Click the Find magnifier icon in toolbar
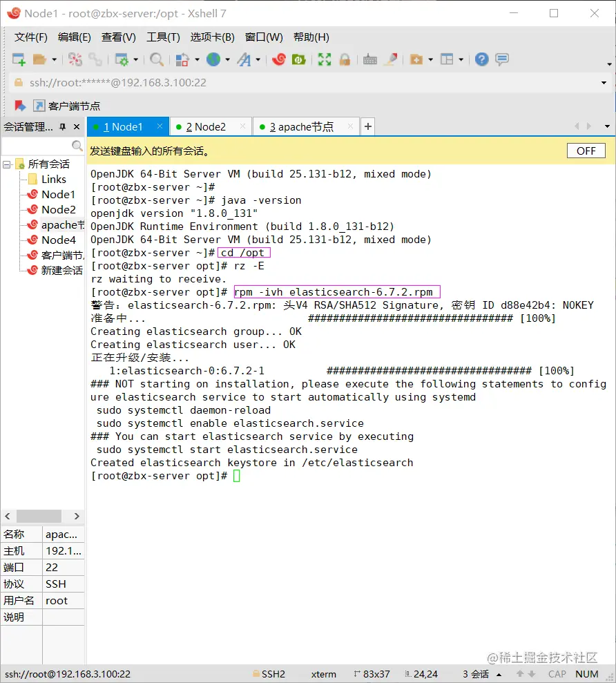This screenshot has width=616, height=683. pyautogui.click(x=156, y=59)
